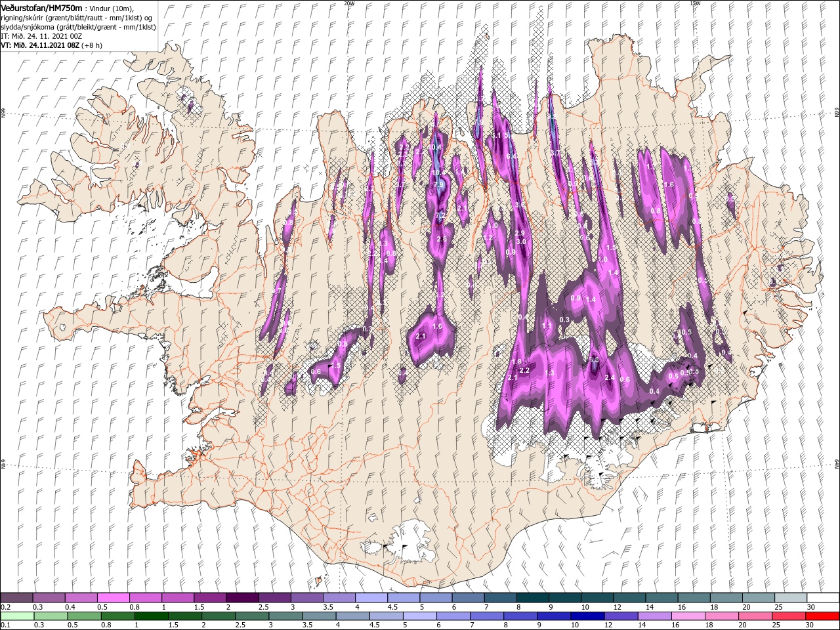Image resolution: width=840 pixels, height=630 pixels.
Task: Click darkest green lower swatch starting at 1
Action: (x=151, y=616)
